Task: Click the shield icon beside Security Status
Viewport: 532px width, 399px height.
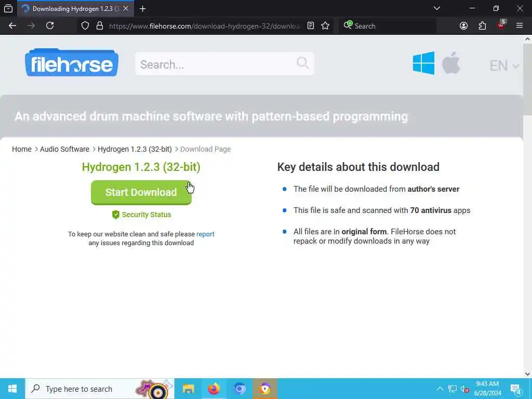Action: point(116,215)
